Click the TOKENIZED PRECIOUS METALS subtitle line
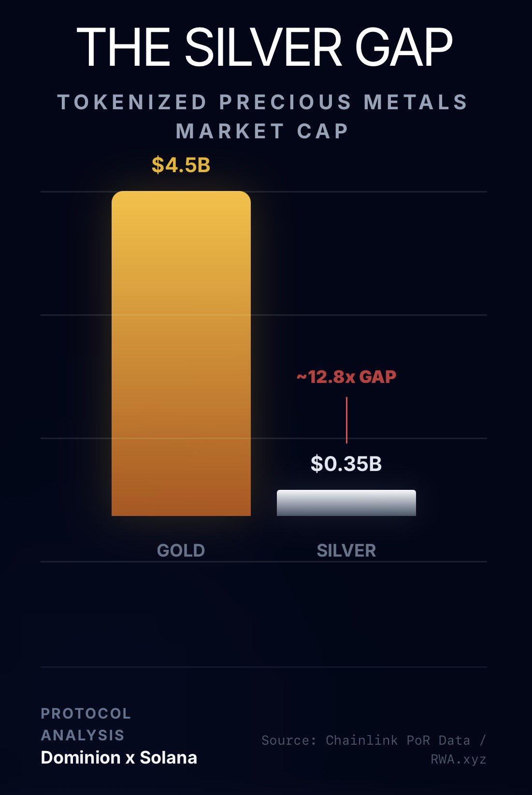 point(263,102)
